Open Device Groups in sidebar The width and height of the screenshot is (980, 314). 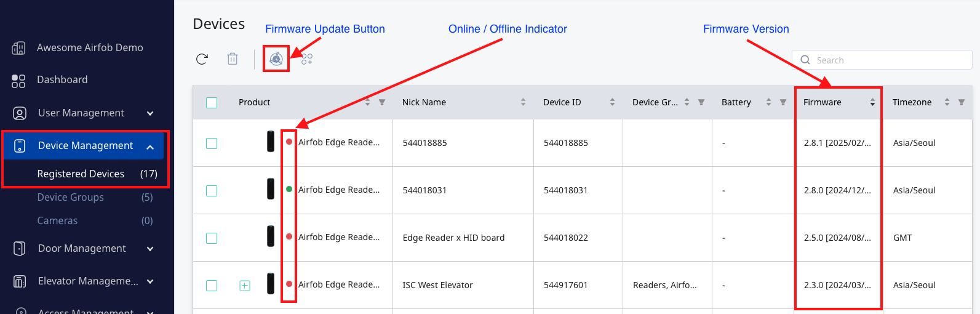pyautogui.click(x=71, y=198)
